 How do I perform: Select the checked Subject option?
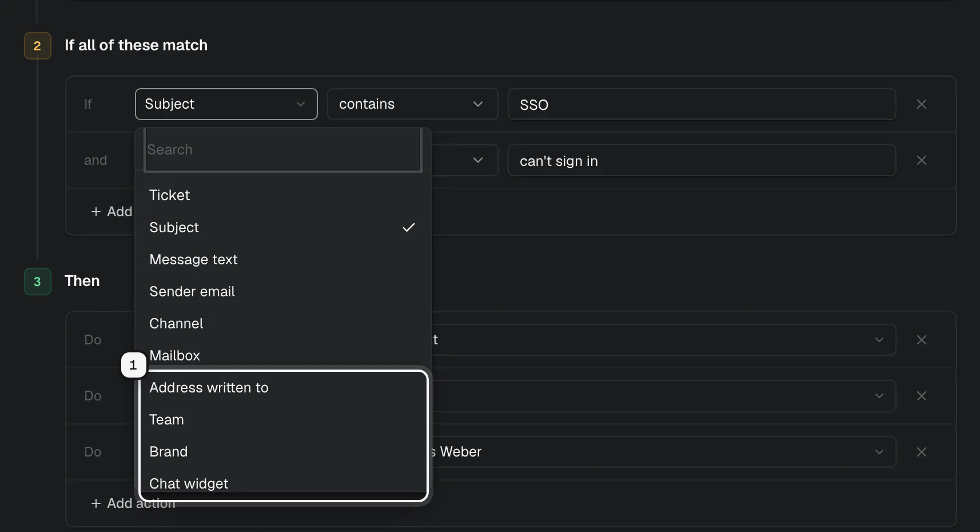point(283,227)
